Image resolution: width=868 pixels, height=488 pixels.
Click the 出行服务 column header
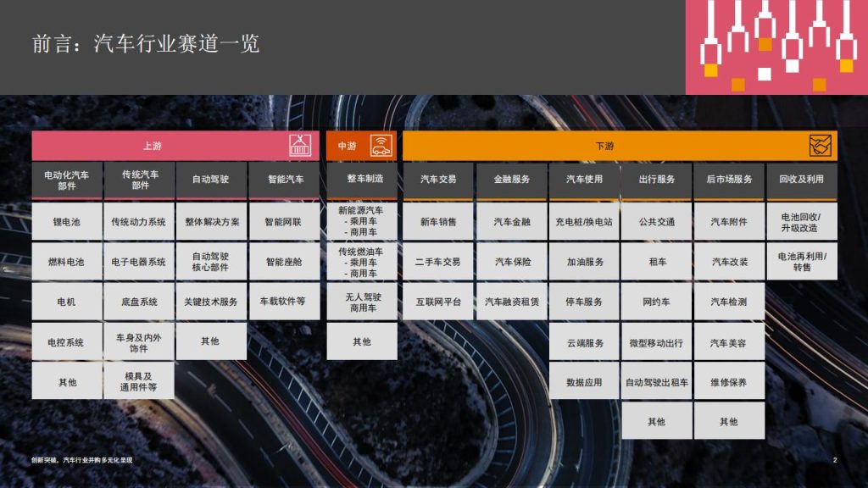657,180
